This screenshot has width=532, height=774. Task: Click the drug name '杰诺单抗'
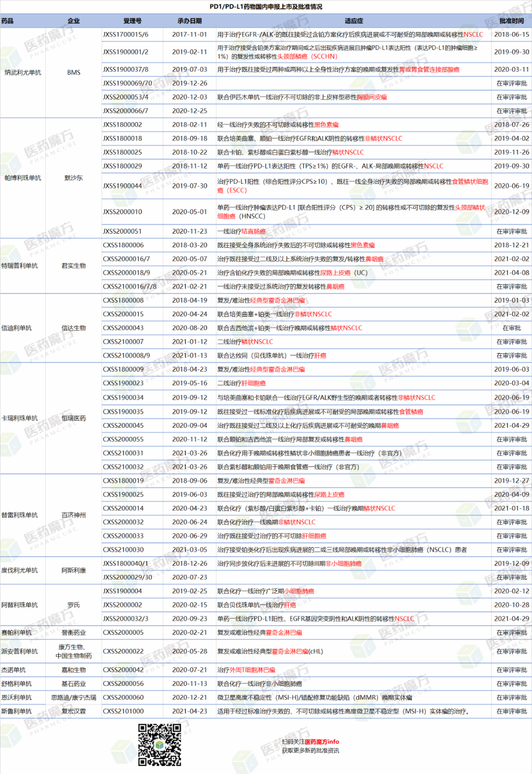pyautogui.click(x=14, y=670)
